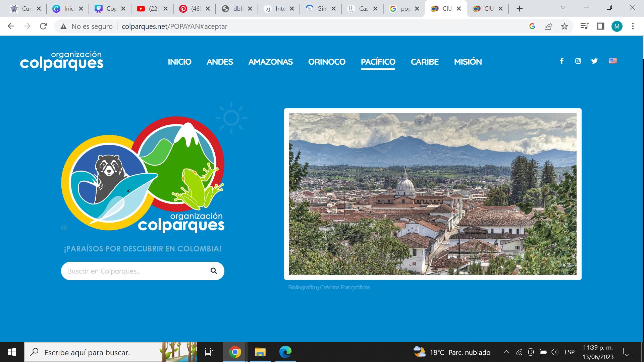Click the search magnifier icon
The image size is (644, 362).
[214, 271]
